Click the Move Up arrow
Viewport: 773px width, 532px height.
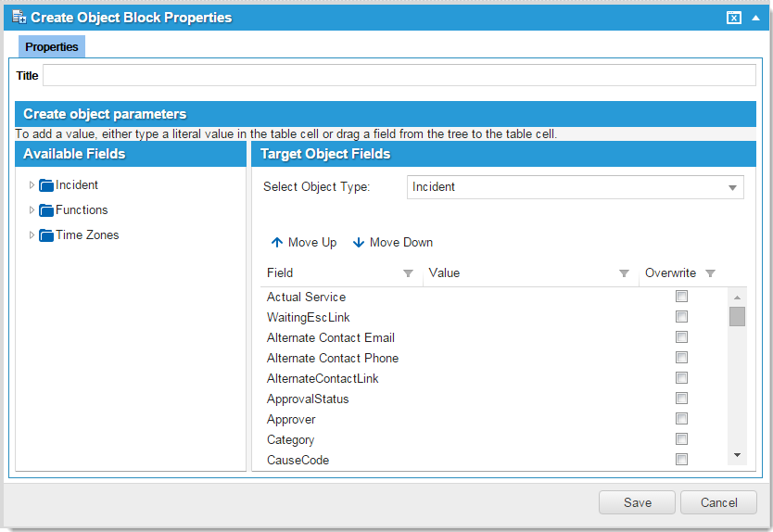pyautogui.click(x=276, y=243)
